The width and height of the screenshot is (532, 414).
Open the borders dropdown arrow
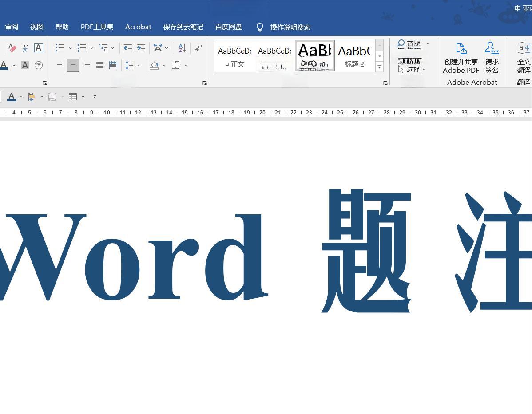click(186, 65)
